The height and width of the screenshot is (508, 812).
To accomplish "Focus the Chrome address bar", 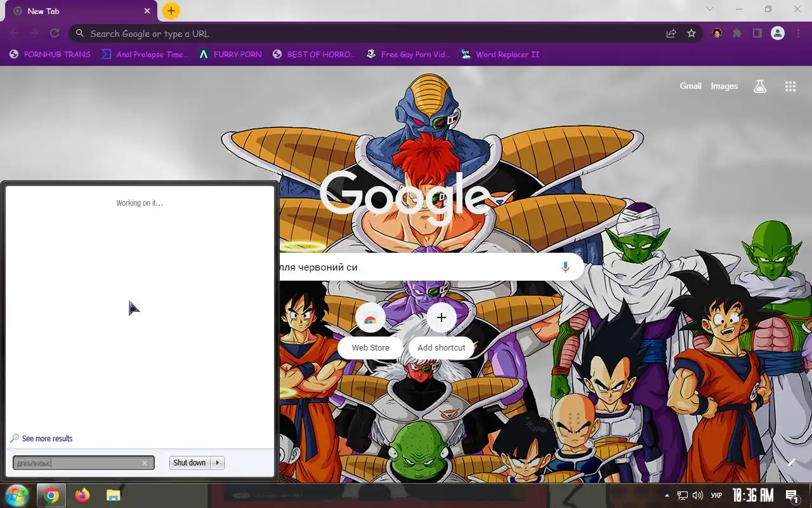I will [374, 34].
